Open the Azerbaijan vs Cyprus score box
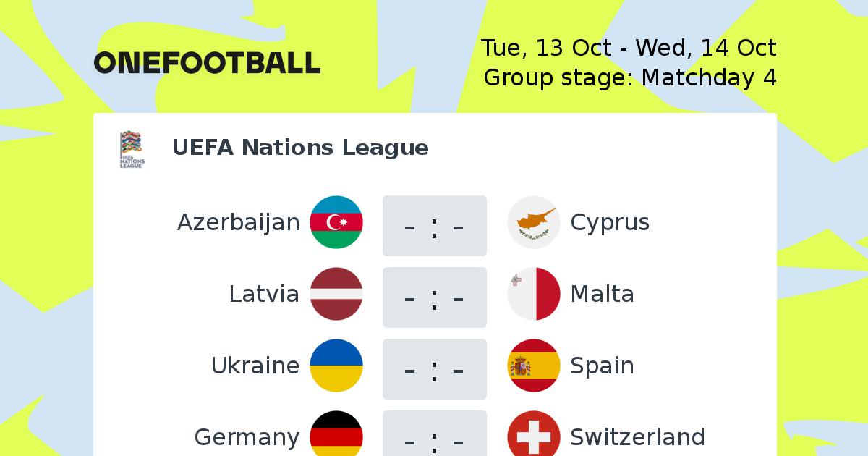The height and width of the screenshot is (456, 868). pyautogui.click(x=435, y=226)
